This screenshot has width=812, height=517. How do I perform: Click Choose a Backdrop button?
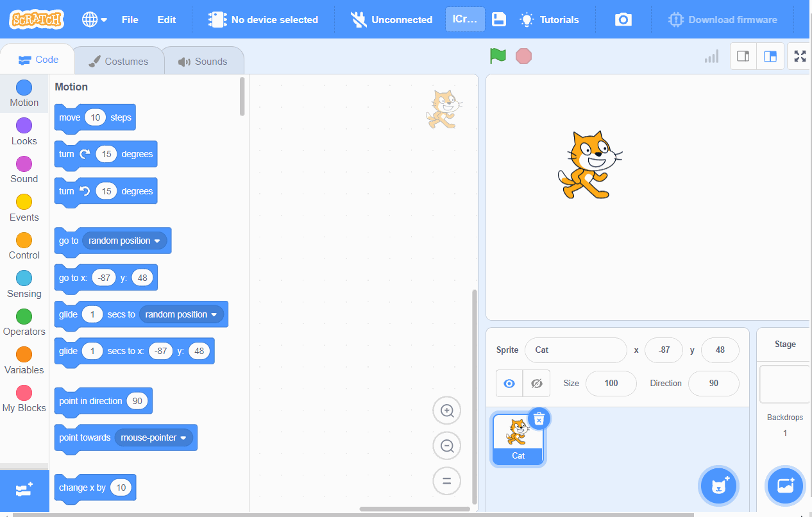coord(786,486)
